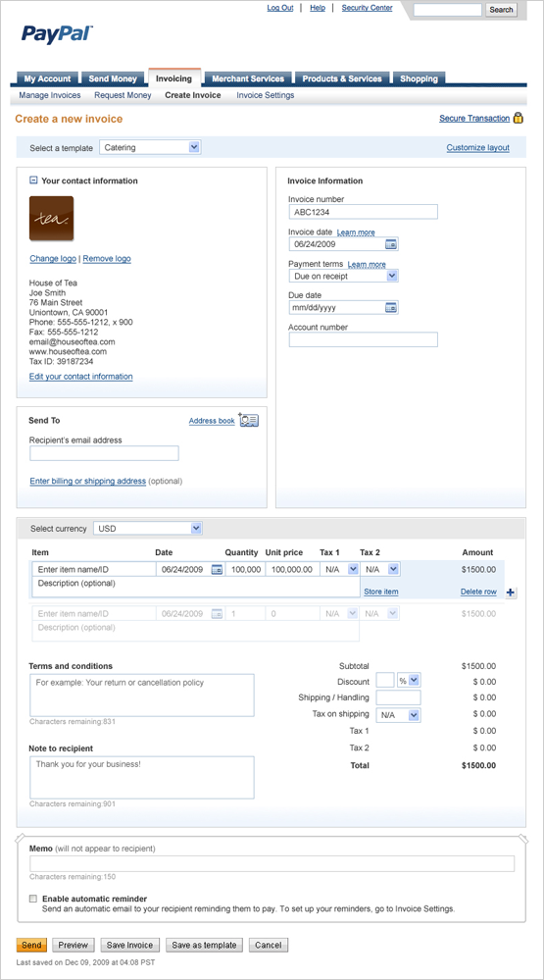Screen dimensions: 544x980
Task: Click the Account number field
Action: pos(363,339)
